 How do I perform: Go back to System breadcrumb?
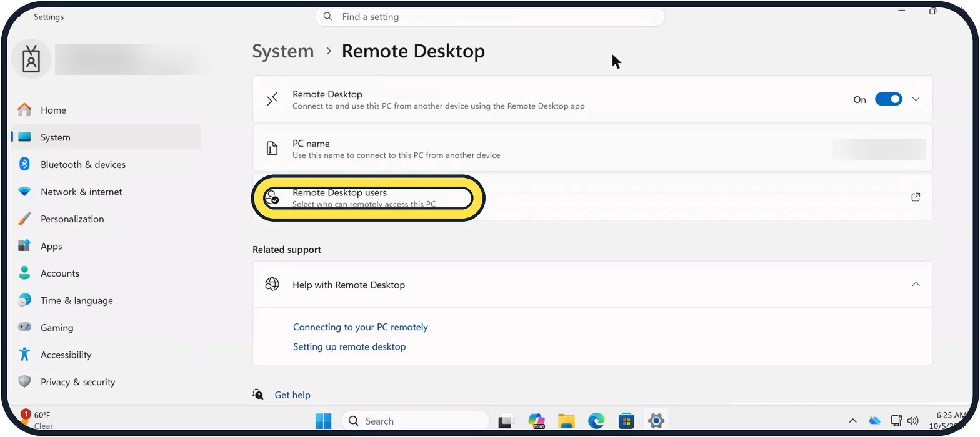(283, 51)
